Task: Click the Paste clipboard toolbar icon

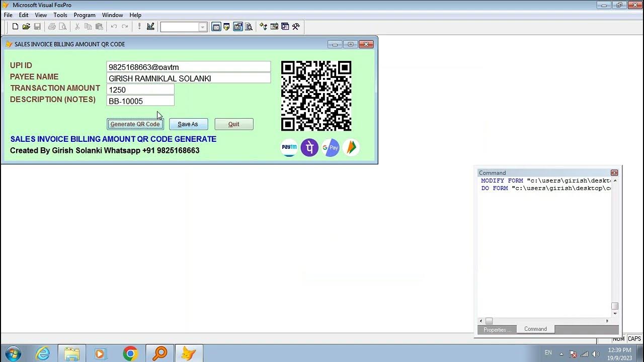Action: (99, 27)
